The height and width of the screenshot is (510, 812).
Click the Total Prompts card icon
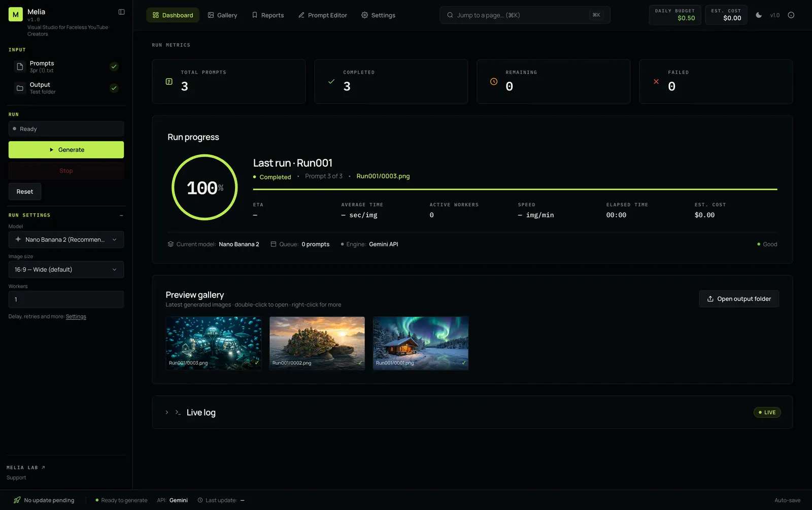[169, 82]
